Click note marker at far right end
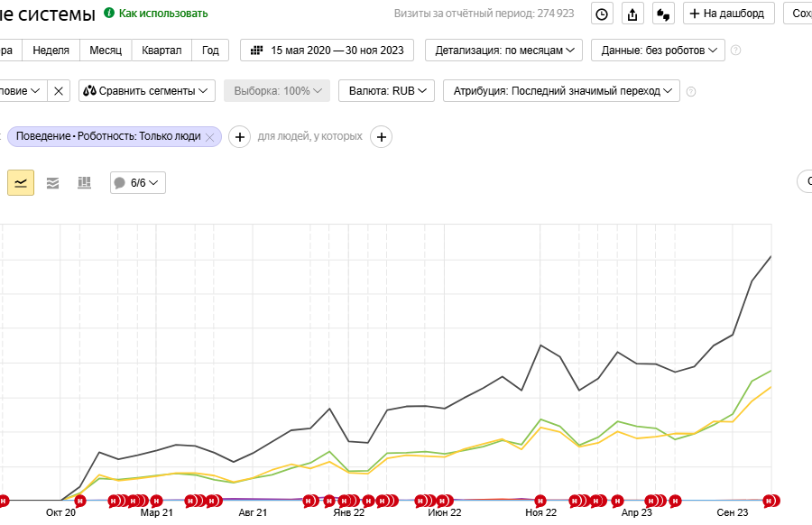The height and width of the screenshot is (525, 812). pos(770,501)
